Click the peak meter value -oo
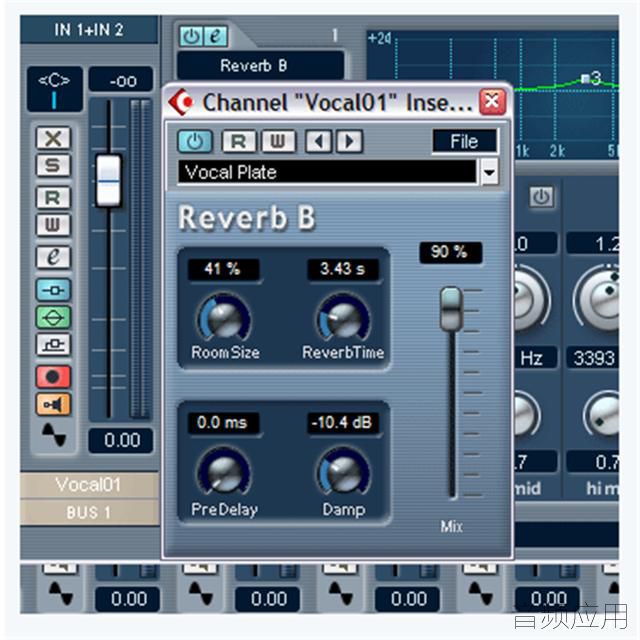Image resolution: width=640 pixels, height=640 pixels. pyautogui.click(x=121, y=80)
